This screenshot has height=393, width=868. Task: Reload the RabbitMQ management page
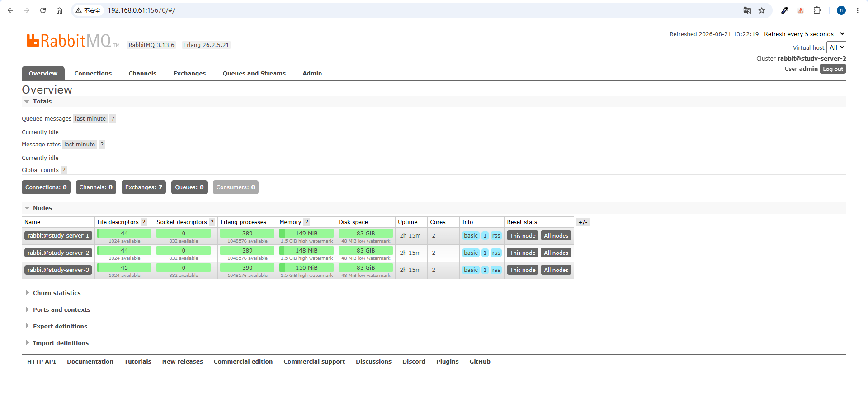pyautogui.click(x=43, y=10)
